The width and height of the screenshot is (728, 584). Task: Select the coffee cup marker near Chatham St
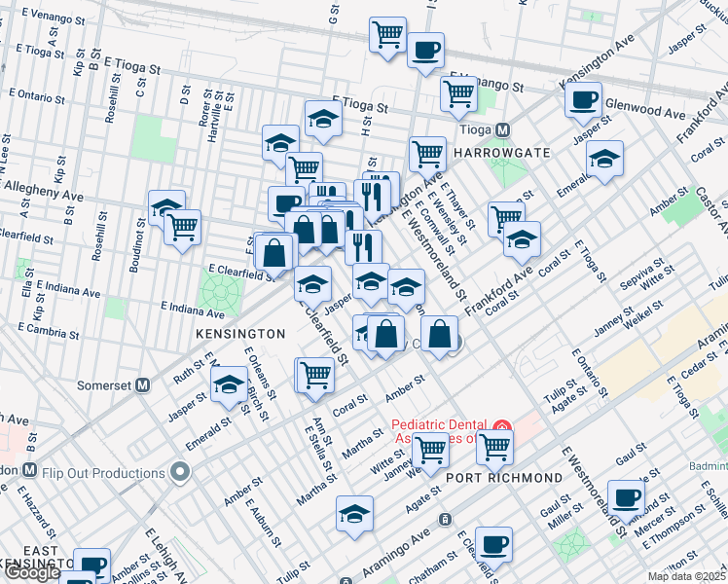[494, 545]
